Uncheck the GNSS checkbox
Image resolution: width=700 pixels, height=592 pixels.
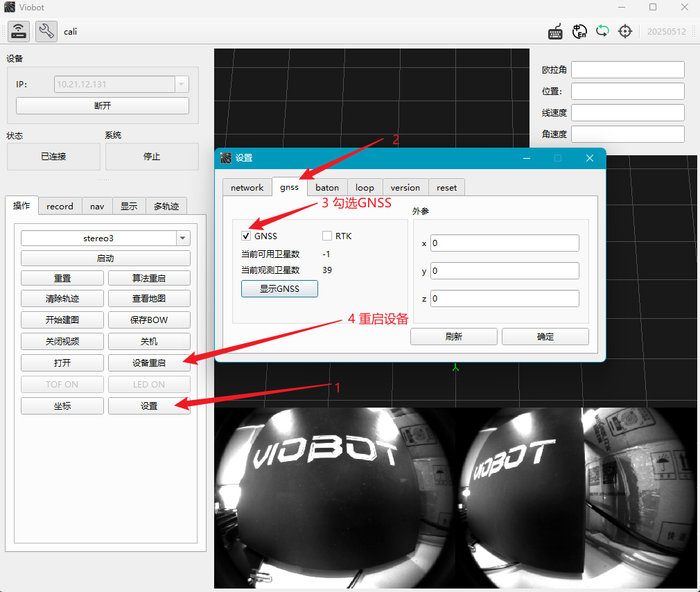click(246, 236)
